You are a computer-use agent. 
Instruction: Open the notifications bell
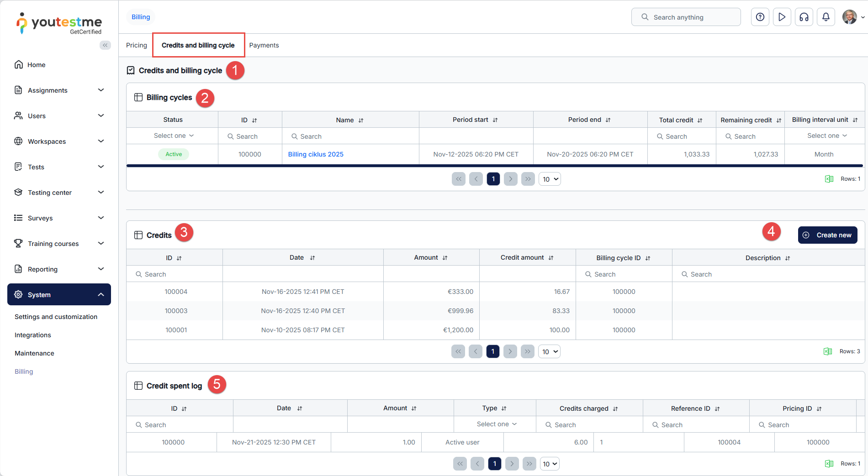pos(826,17)
